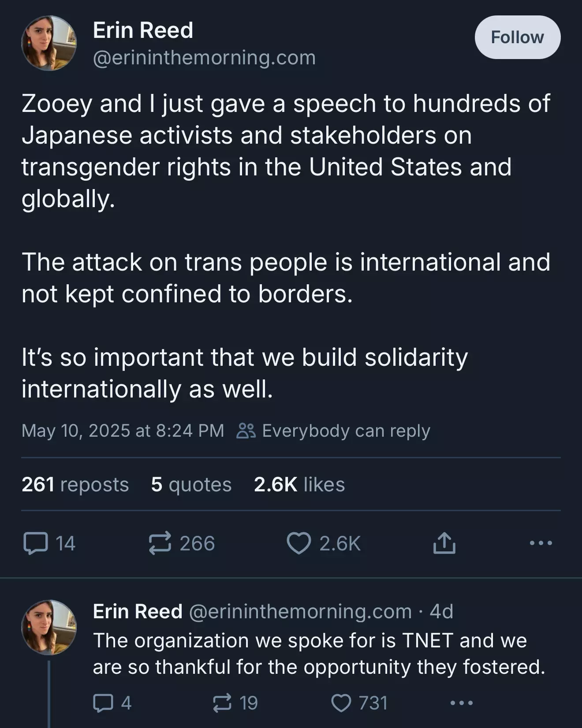Viewport: 582px width, 728px height.
Task: Open more options on the TNET reply
Action: (x=461, y=703)
